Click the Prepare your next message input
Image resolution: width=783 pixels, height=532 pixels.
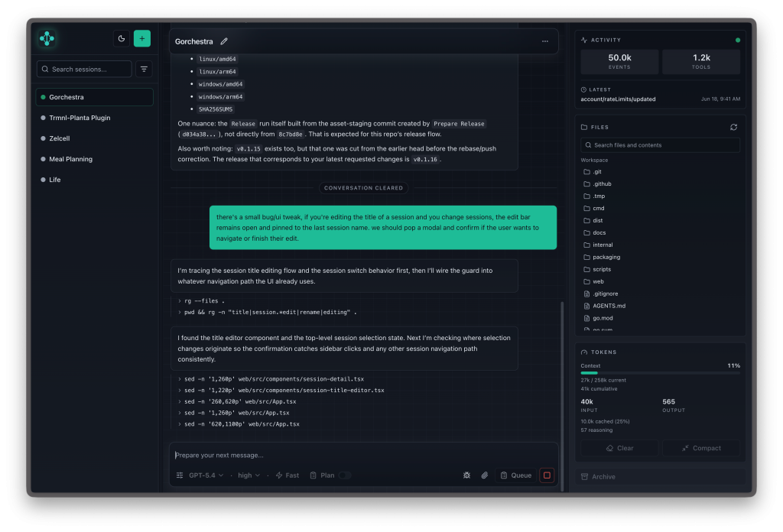(363, 455)
